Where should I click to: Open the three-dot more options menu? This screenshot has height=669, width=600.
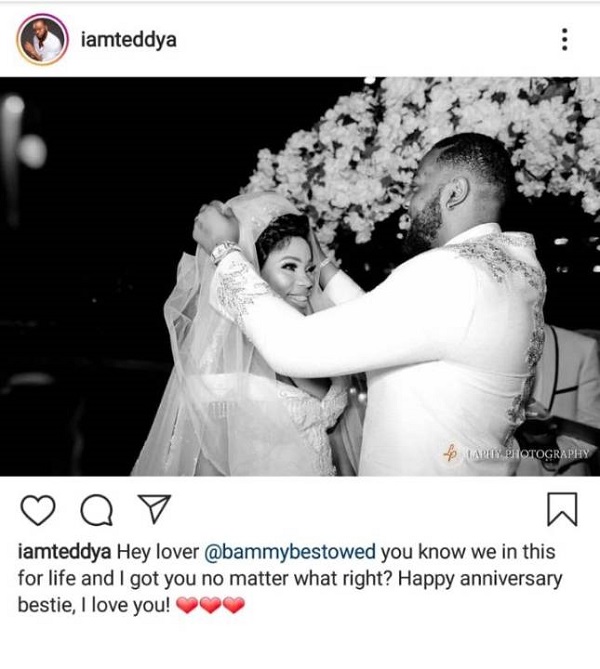tap(564, 40)
